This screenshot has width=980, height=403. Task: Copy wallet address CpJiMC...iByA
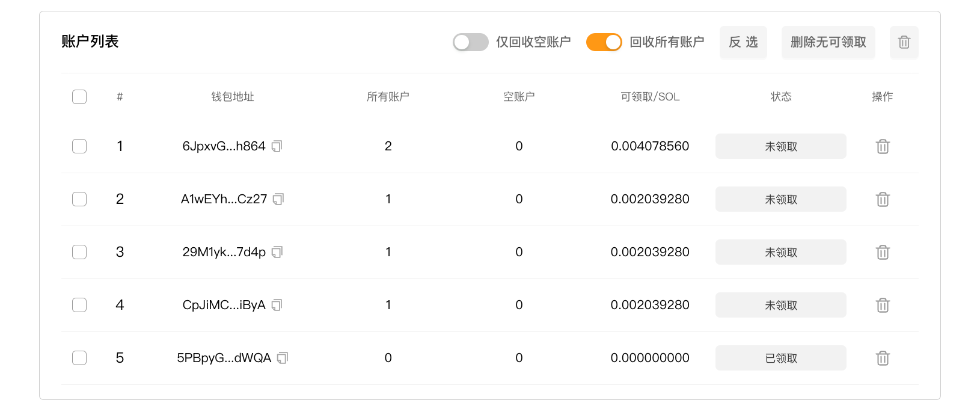277,305
